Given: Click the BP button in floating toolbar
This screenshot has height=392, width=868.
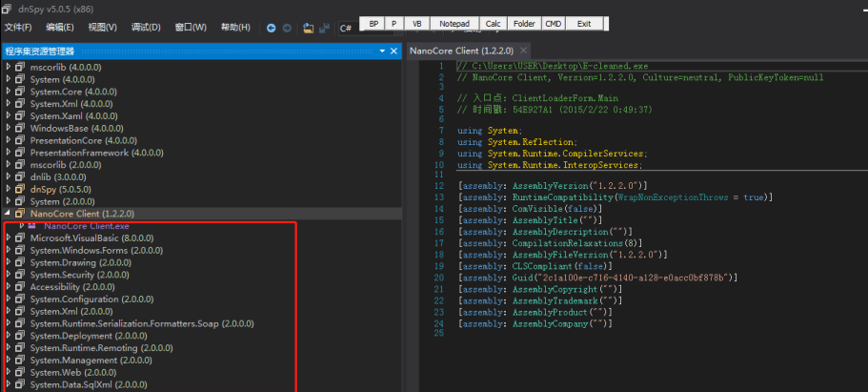Looking at the screenshot, I should click(373, 24).
